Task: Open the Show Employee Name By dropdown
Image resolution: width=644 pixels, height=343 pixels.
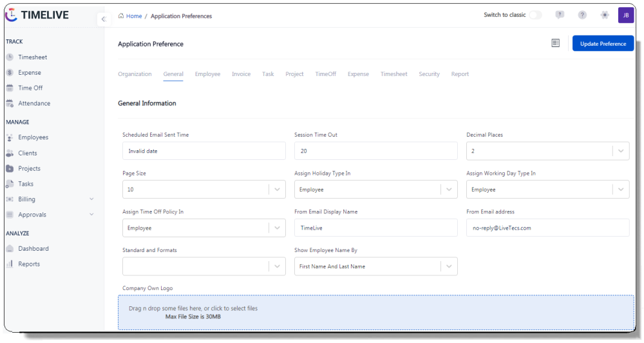Action: coord(376,266)
